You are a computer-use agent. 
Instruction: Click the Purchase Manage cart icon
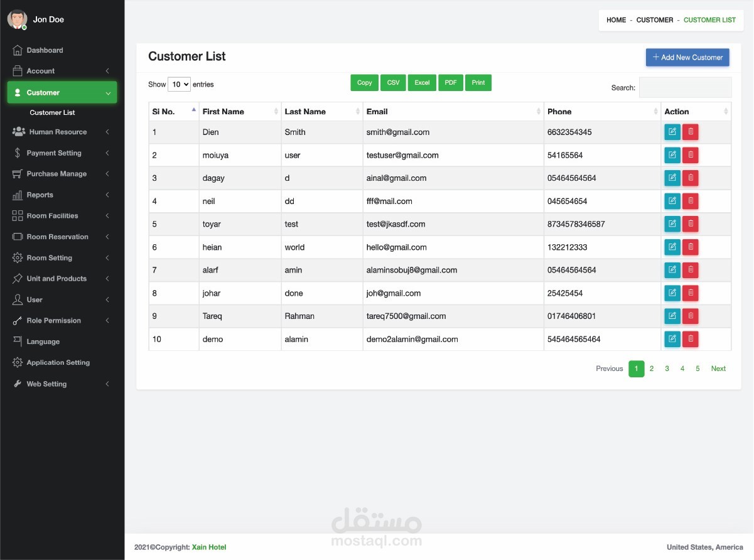tap(17, 174)
